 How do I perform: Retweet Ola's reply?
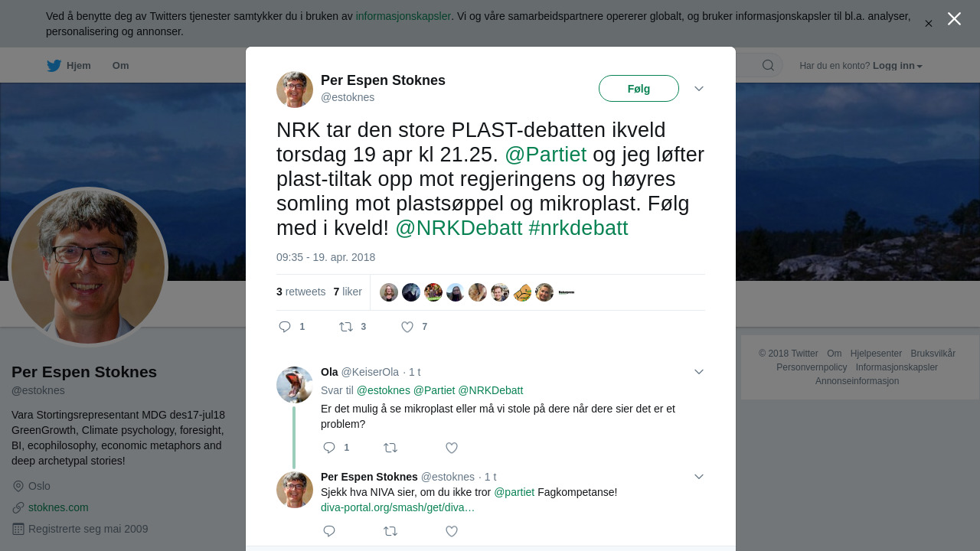390,448
